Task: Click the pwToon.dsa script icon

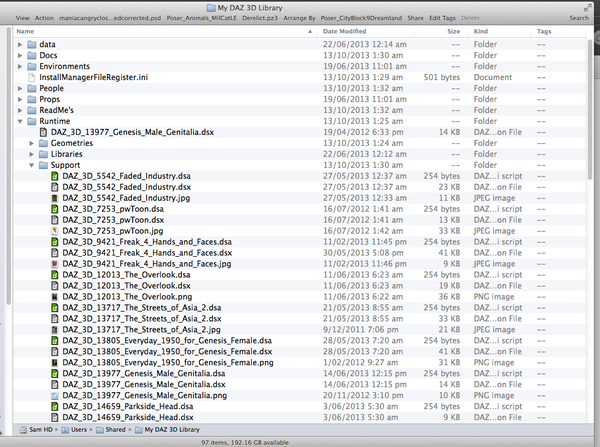Action: (55, 209)
